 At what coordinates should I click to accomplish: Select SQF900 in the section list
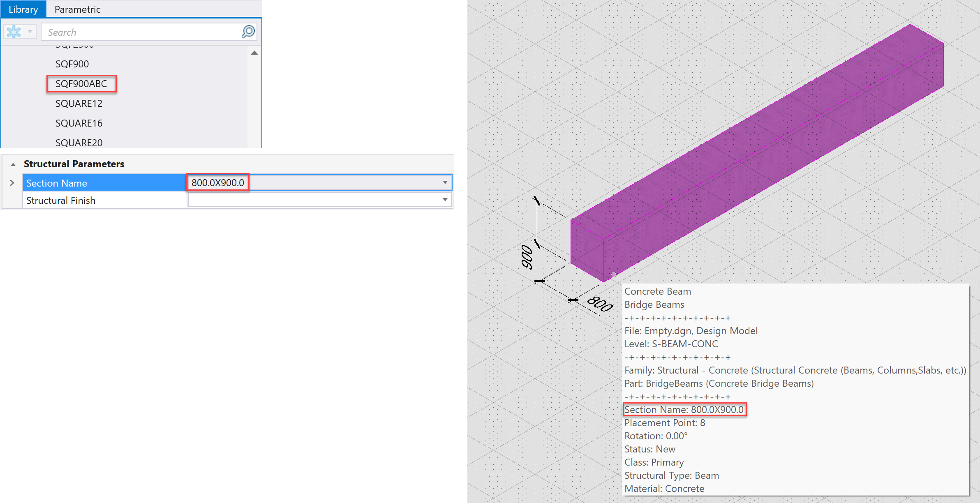72,64
